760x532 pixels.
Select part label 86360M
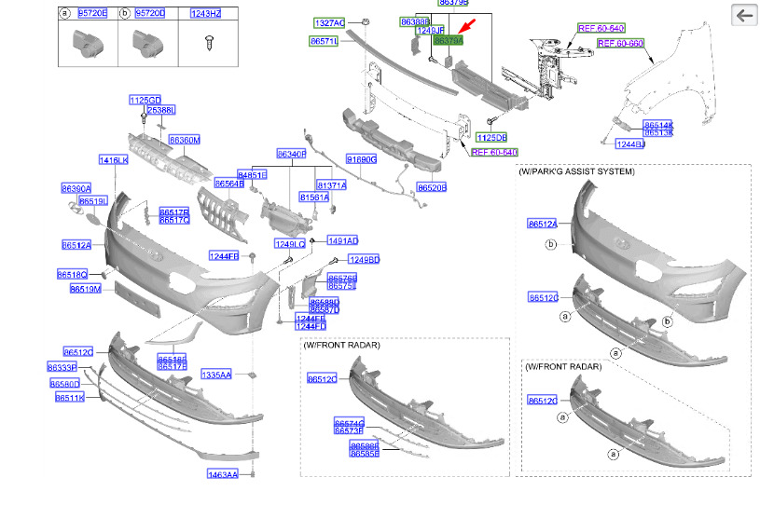[x=185, y=140]
